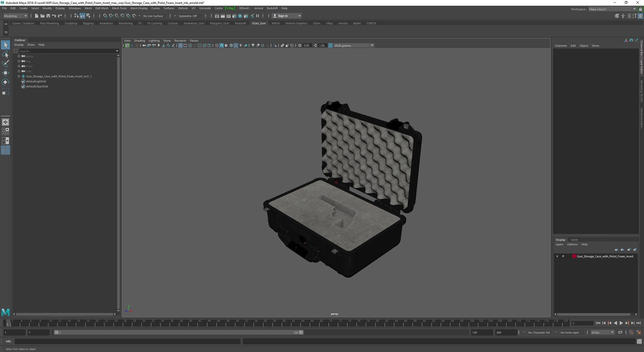The width and height of the screenshot is (644, 352).
Task: Open the sRGB gamma color space dropdown
Action: coord(354,46)
